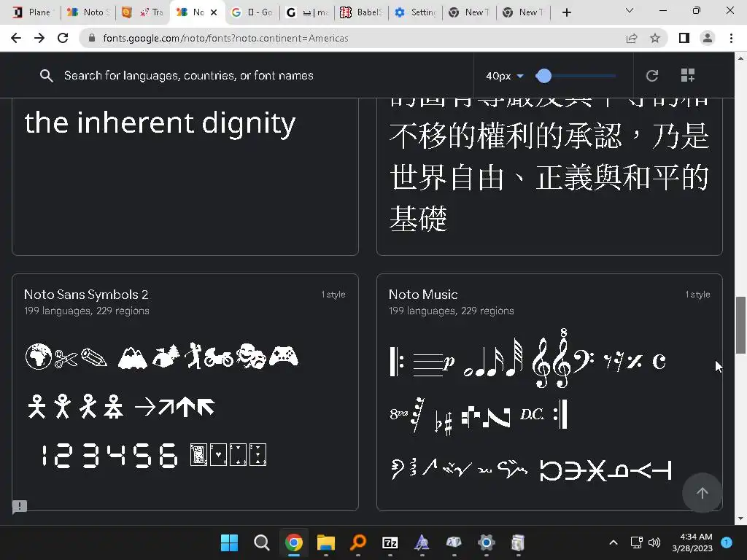Viewport: 747px width, 560px height.
Task: Open the selected families grid-plus icon
Action: tap(687, 75)
